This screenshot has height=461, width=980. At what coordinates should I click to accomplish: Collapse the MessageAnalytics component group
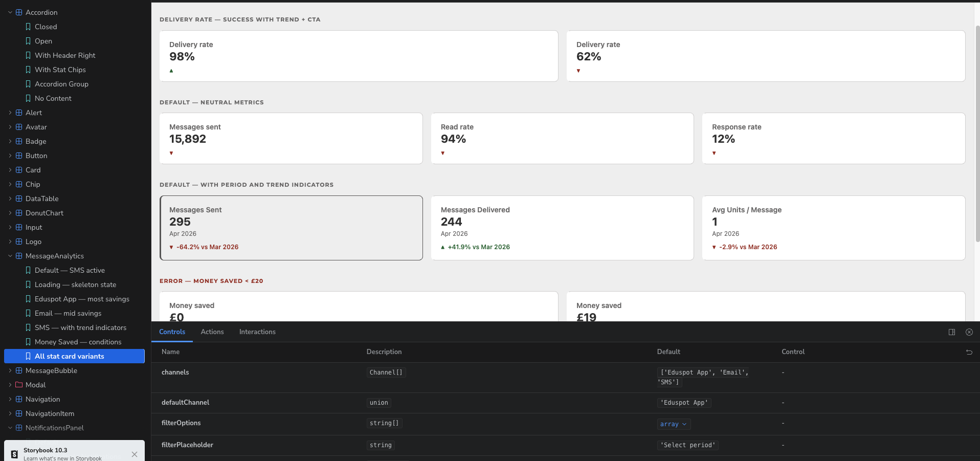[10, 256]
